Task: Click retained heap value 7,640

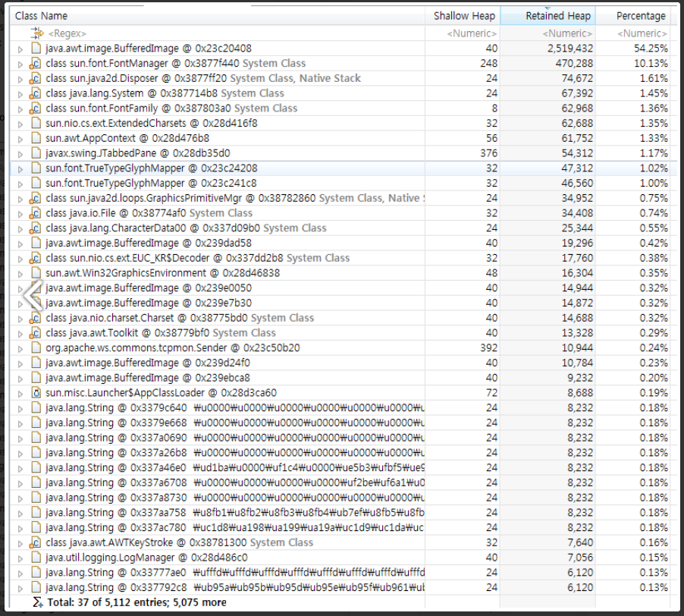Action: coord(580,542)
